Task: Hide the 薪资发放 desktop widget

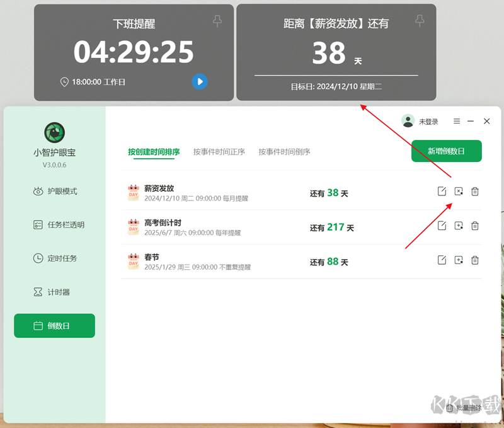Action: (x=458, y=191)
